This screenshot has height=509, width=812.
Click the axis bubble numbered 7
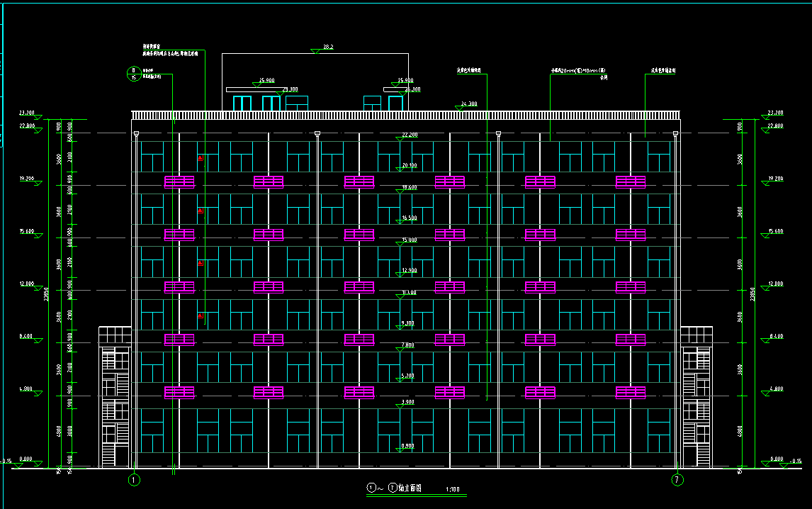click(678, 480)
